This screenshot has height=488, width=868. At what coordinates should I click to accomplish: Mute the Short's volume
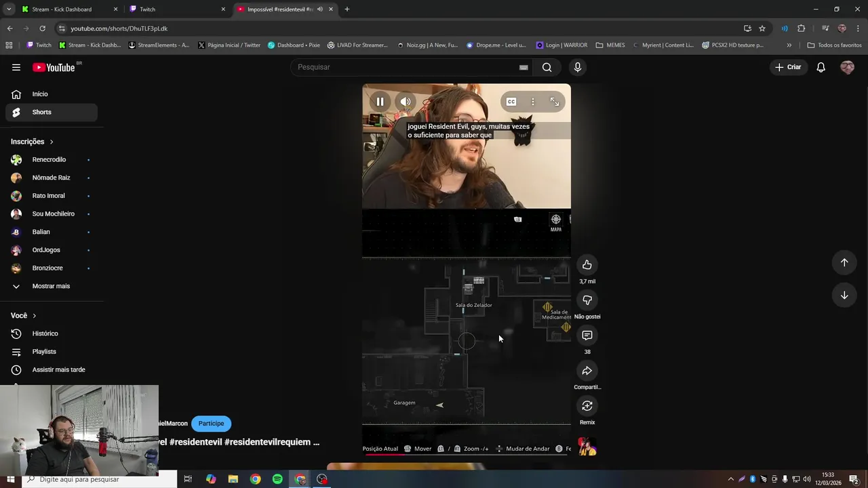click(406, 102)
